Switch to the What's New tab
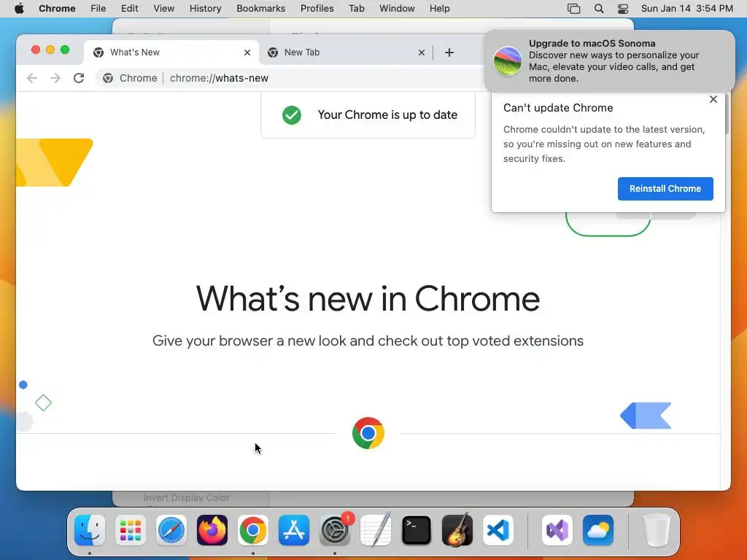 coord(171,52)
